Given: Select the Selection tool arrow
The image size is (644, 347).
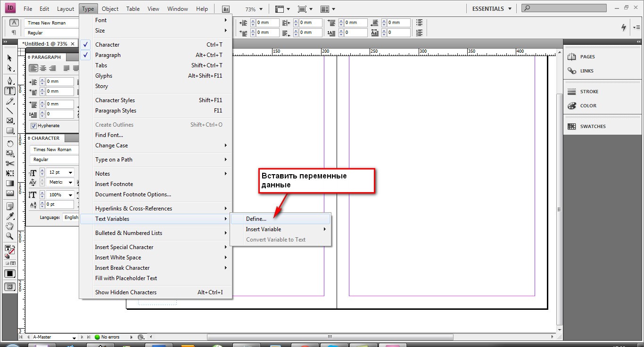Looking at the screenshot, I should click(x=10, y=58).
